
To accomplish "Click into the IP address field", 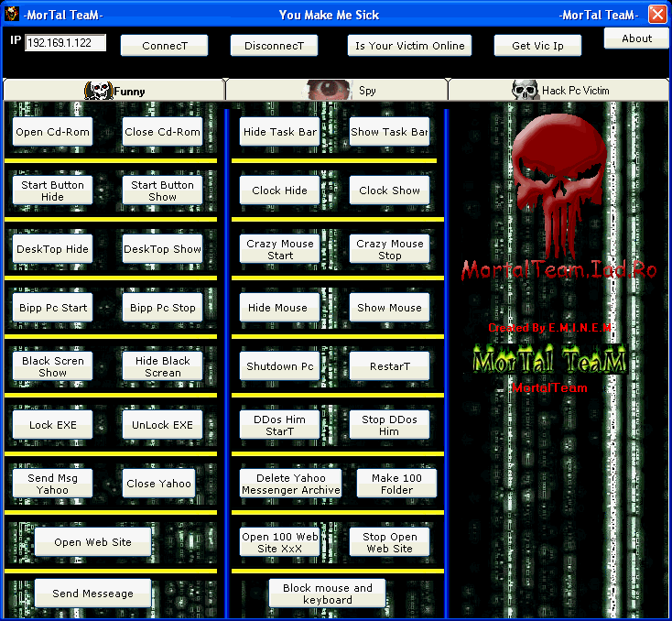I will 66,43.
